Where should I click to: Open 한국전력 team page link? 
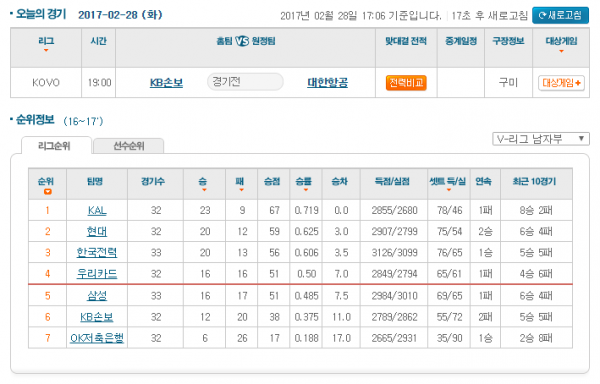click(97, 252)
